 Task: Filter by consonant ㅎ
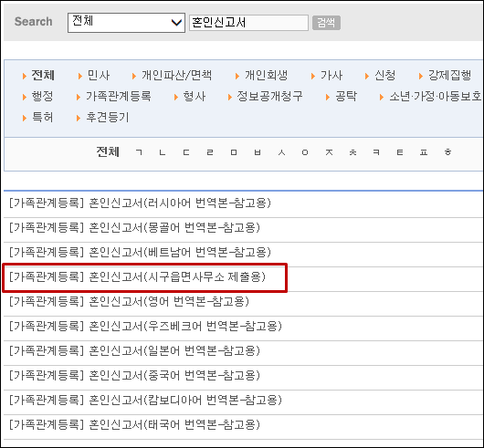click(x=447, y=152)
